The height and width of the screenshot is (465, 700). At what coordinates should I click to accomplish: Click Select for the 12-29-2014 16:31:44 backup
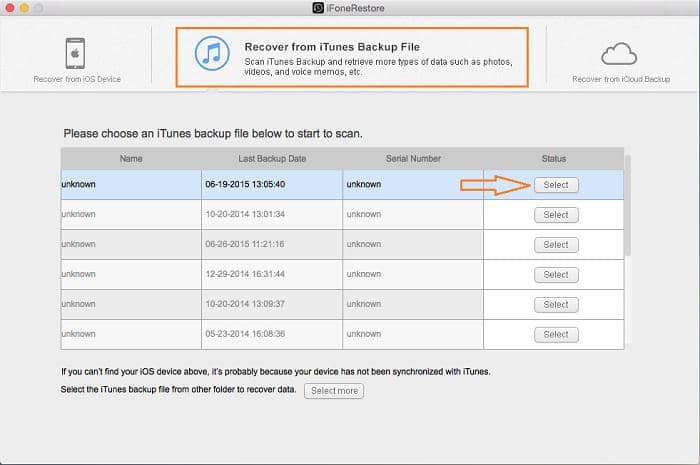[x=556, y=274]
